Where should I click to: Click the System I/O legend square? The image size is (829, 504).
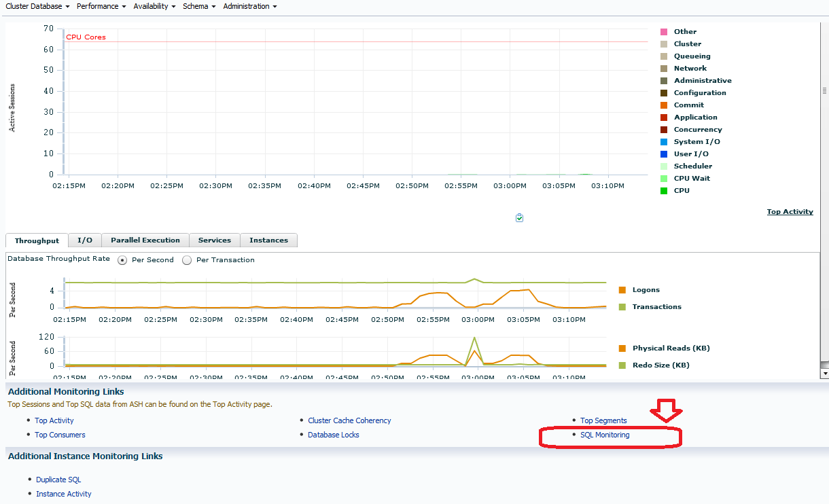click(664, 141)
